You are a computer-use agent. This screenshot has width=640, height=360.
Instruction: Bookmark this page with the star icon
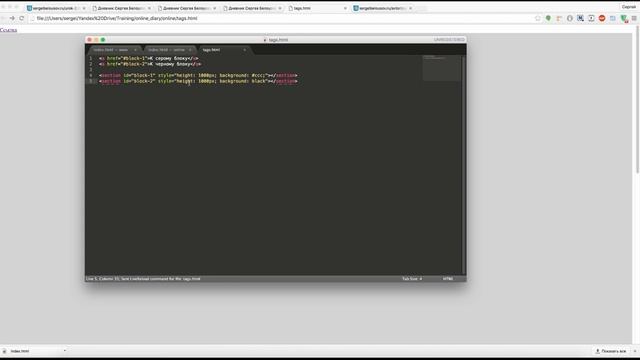pyautogui.click(x=538, y=18)
